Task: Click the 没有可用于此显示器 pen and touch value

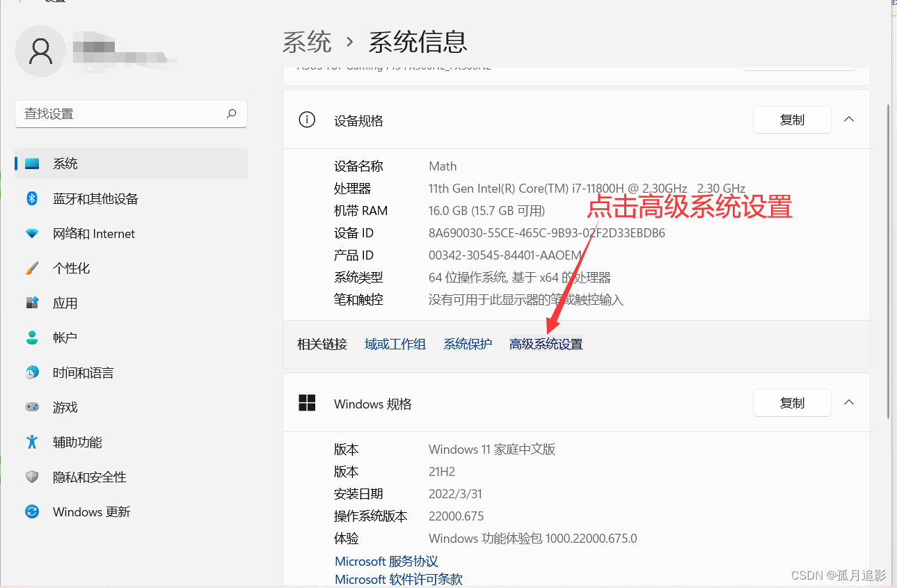Action: (x=526, y=300)
